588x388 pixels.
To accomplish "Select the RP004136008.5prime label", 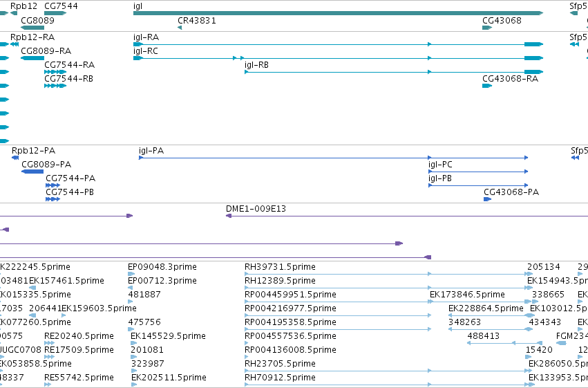I will (290, 350).
